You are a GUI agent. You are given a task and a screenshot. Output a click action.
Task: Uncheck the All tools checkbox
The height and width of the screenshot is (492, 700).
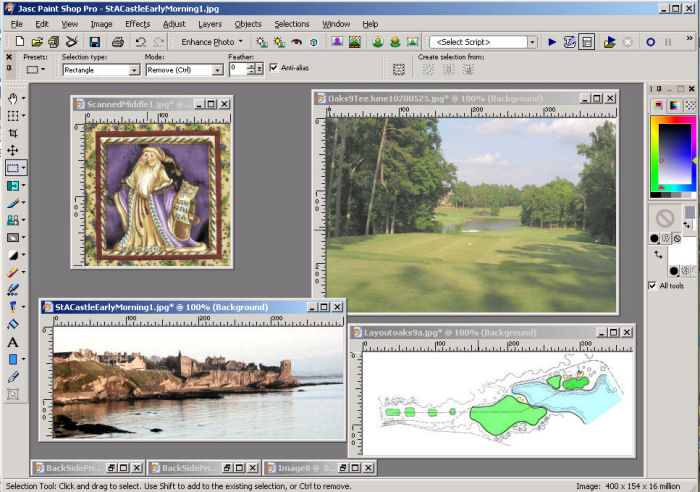(x=653, y=286)
